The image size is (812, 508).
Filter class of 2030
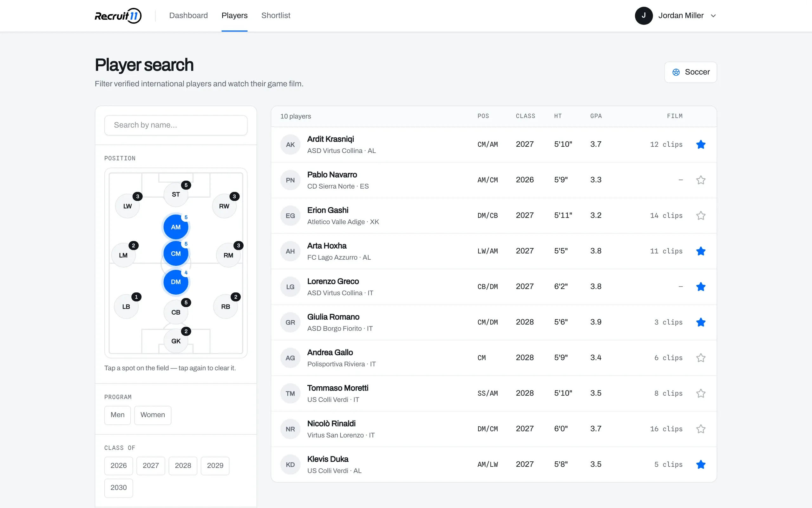coord(118,488)
